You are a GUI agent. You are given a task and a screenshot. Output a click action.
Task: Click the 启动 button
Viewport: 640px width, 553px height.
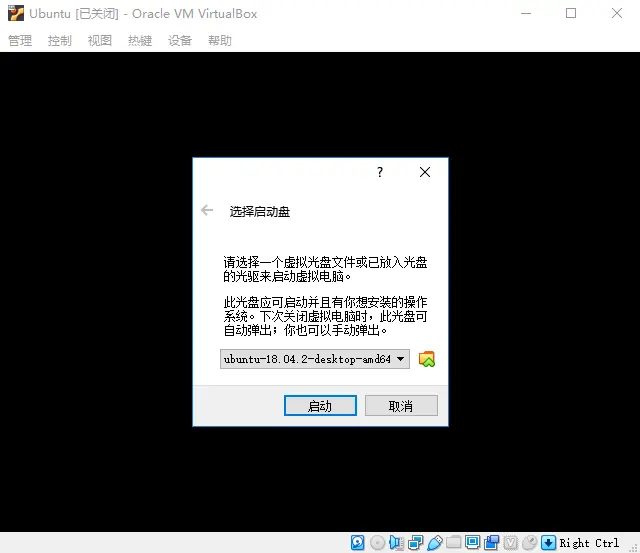tap(320, 406)
